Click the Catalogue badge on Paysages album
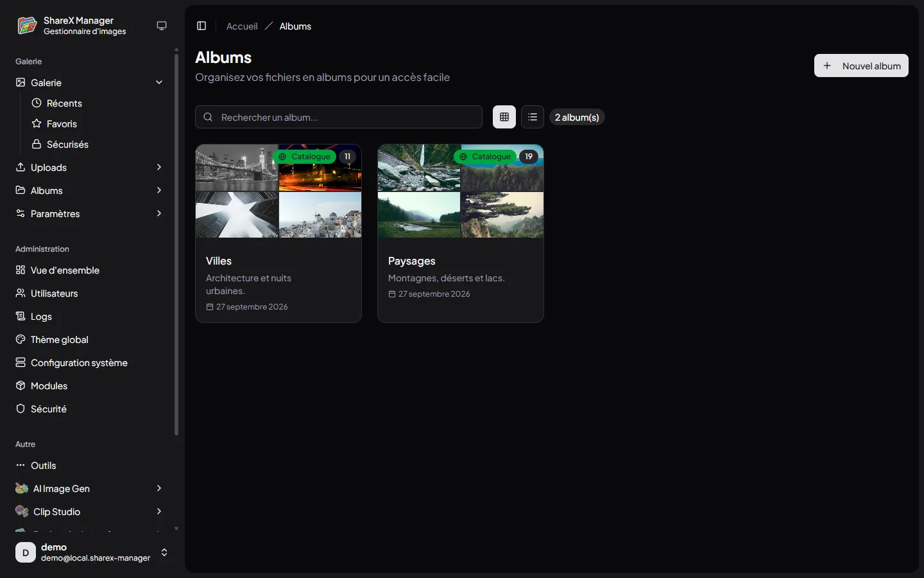 486,157
